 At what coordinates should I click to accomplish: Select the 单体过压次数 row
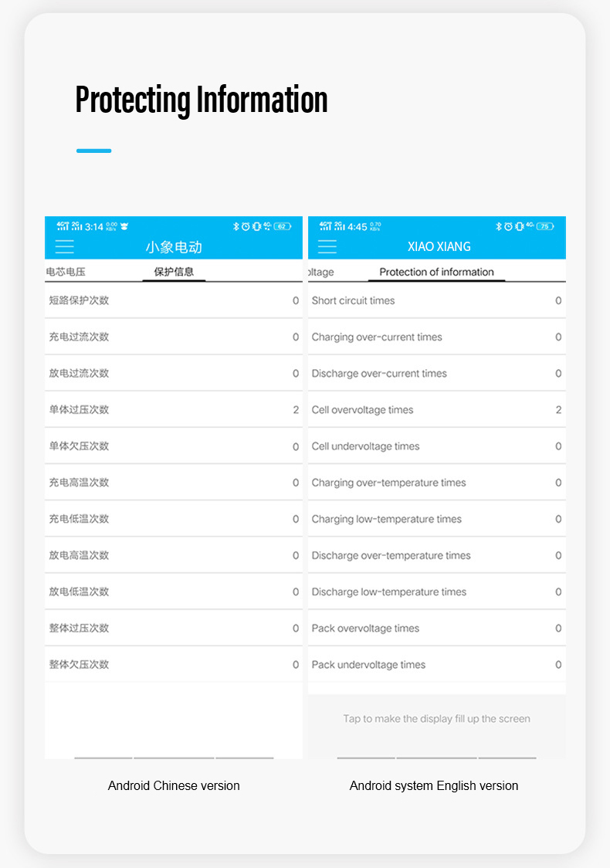coord(174,410)
